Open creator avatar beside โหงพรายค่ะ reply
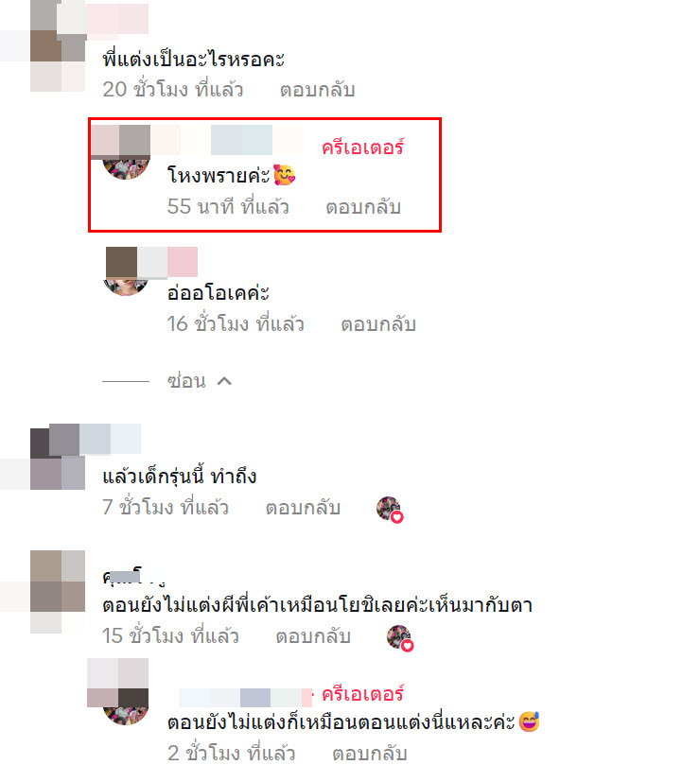Screen dimensions: 700x782 tap(126, 155)
